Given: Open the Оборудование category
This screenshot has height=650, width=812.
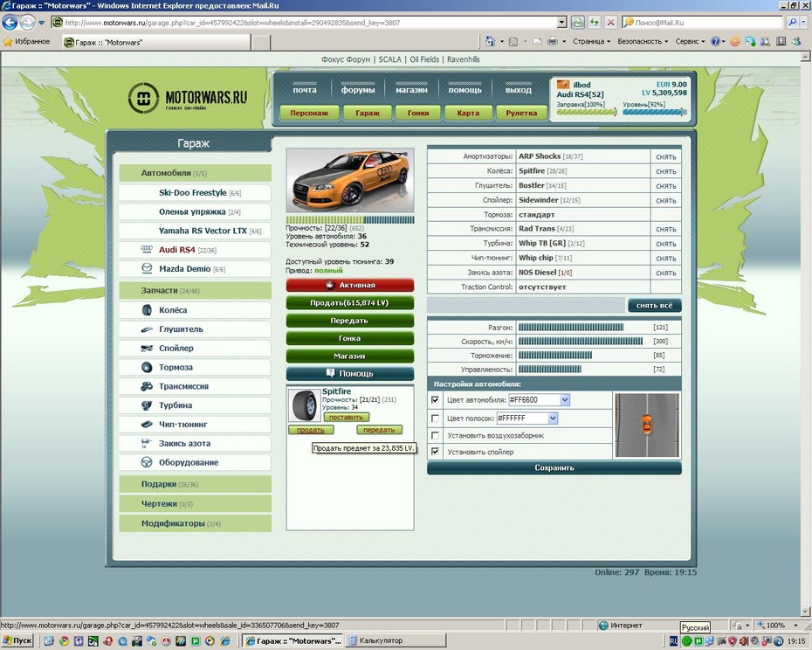Looking at the screenshot, I should point(195,462).
